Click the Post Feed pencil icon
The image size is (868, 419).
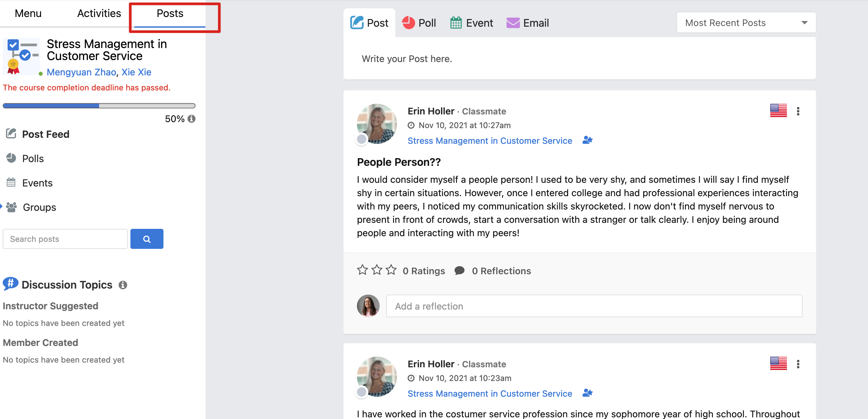click(11, 133)
